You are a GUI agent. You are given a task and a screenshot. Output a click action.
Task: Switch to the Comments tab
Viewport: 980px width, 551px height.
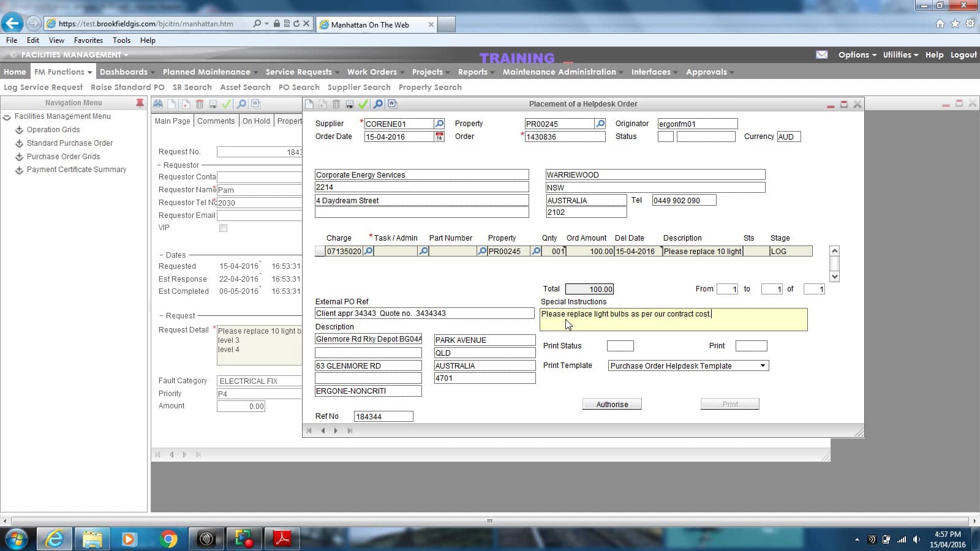click(x=216, y=121)
